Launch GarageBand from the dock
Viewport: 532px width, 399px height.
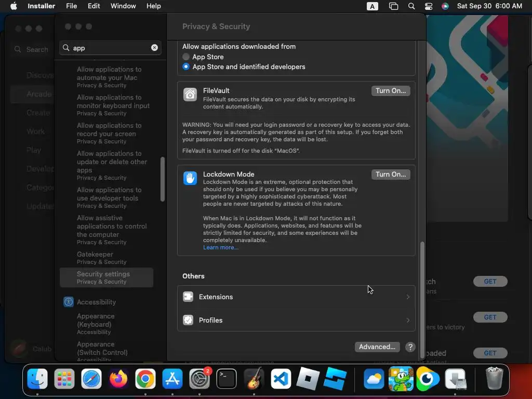[254, 379]
